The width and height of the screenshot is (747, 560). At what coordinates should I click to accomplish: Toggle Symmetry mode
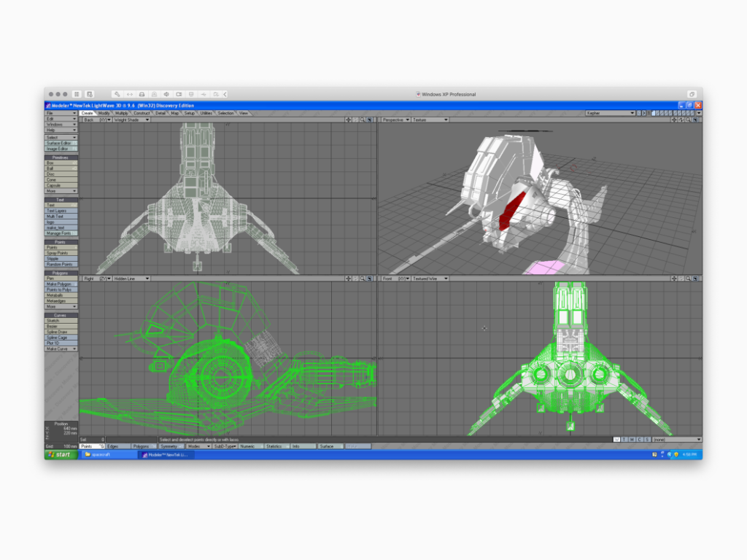pos(171,446)
